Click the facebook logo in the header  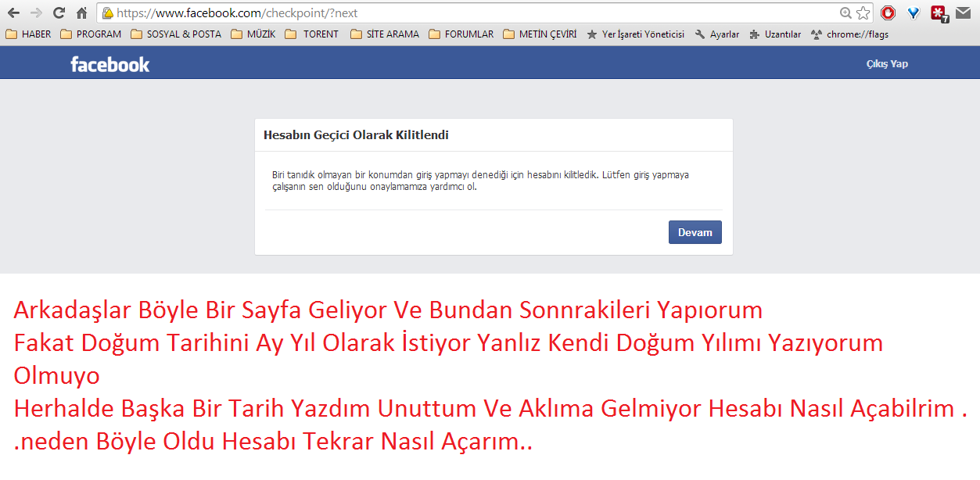tap(110, 64)
